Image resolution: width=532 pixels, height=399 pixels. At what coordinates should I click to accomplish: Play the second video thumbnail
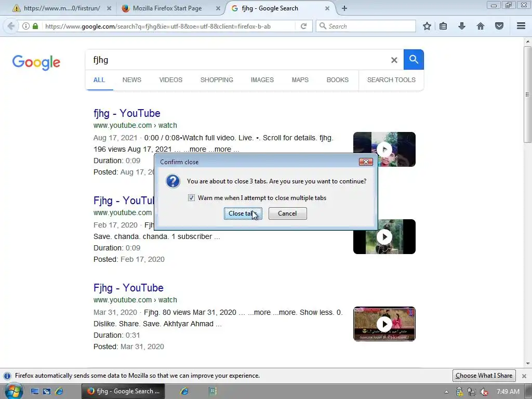[384, 236]
